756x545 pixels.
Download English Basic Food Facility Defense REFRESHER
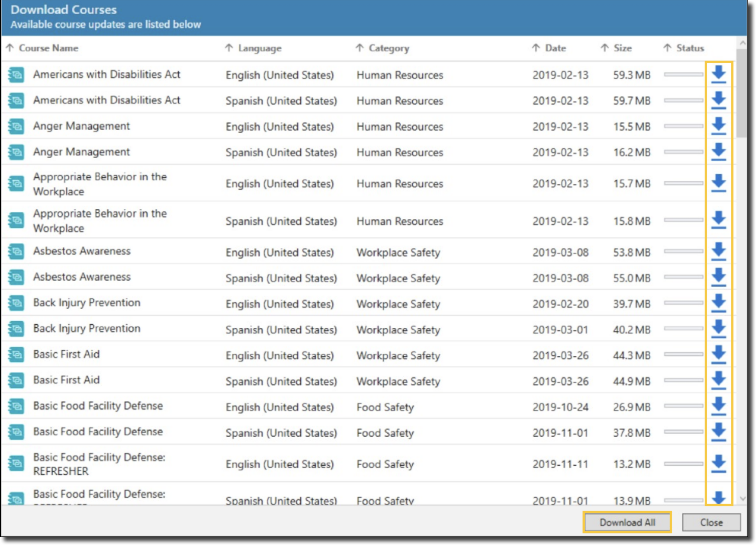[x=718, y=463]
